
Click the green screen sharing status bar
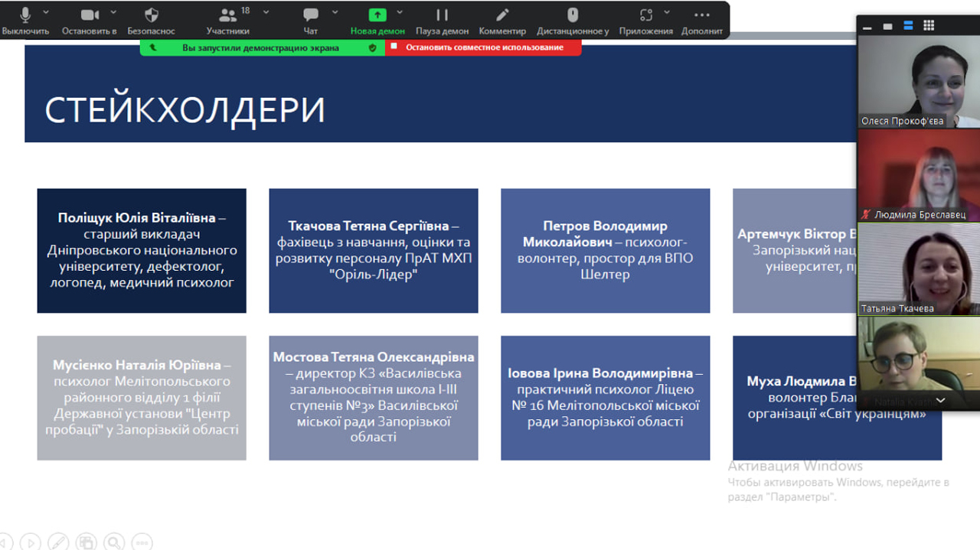pyautogui.click(x=260, y=47)
